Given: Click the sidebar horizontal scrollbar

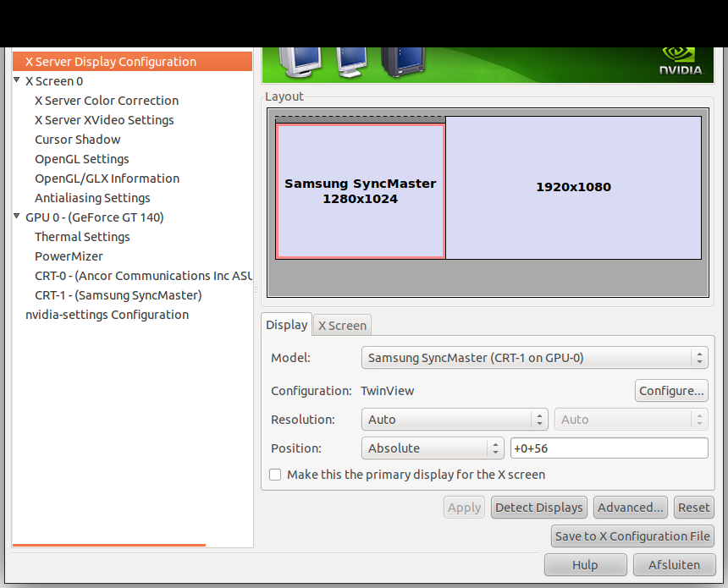Looking at the screenshot, I should coord(109,545).
